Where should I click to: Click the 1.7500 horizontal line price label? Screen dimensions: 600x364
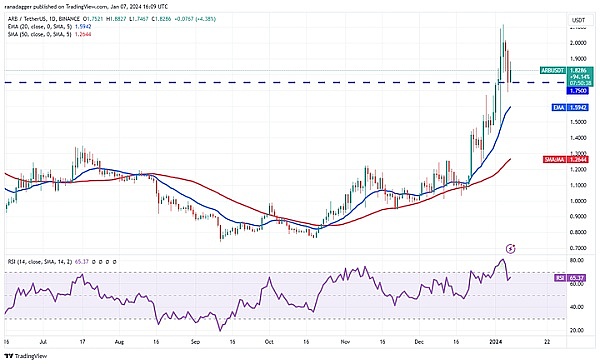coord(577,91)
